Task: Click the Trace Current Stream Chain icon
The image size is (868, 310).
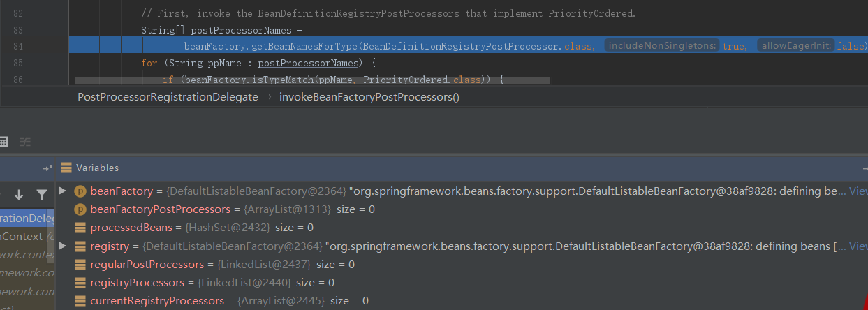Action: (25, 142)
